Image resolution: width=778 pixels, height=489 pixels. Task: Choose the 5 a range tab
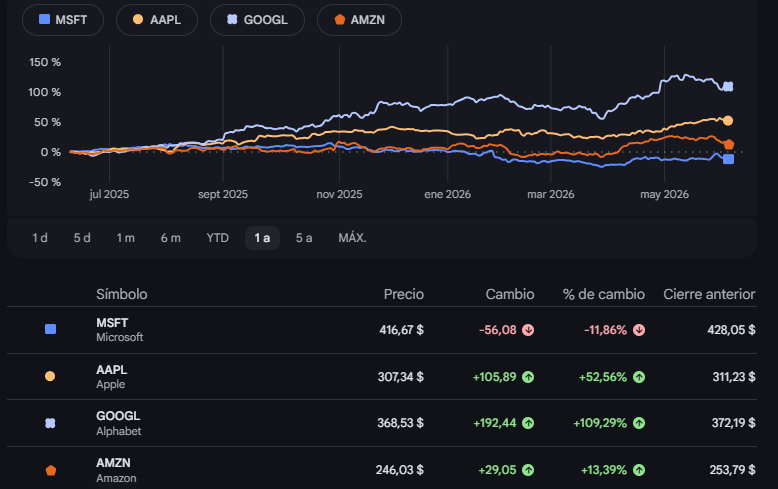tap(304, 238)
